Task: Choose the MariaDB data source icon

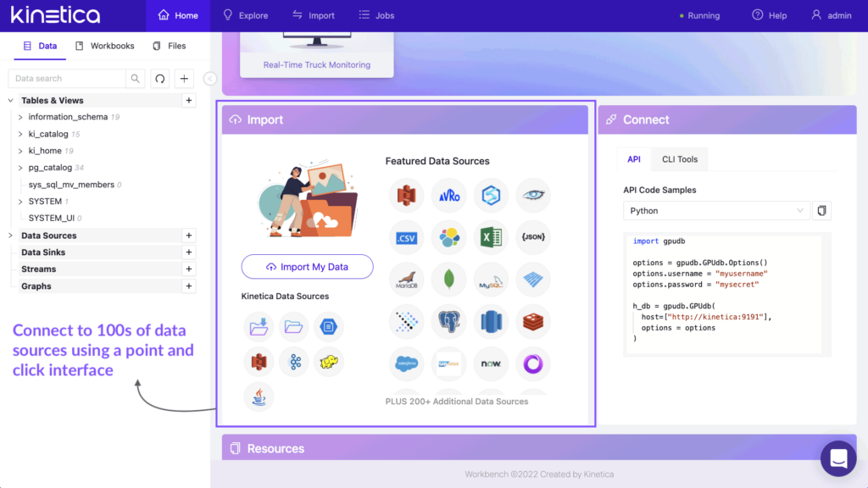Action: coord(406,280)
